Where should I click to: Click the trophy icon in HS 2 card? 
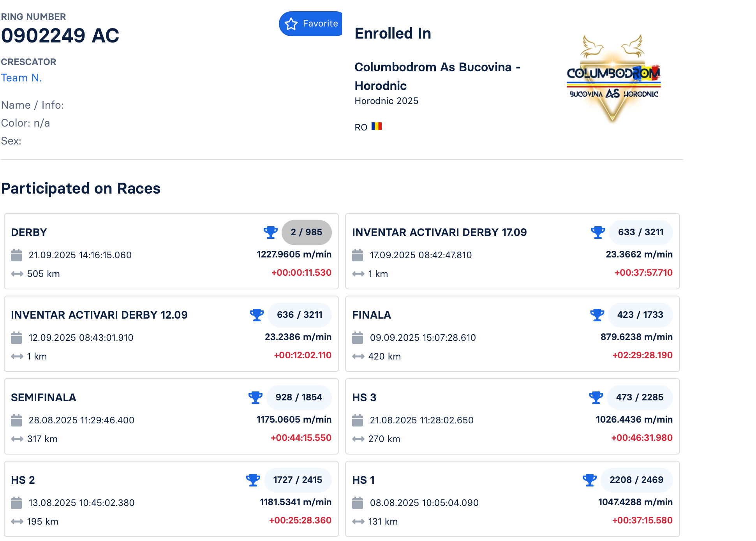[x=253, y=480]
